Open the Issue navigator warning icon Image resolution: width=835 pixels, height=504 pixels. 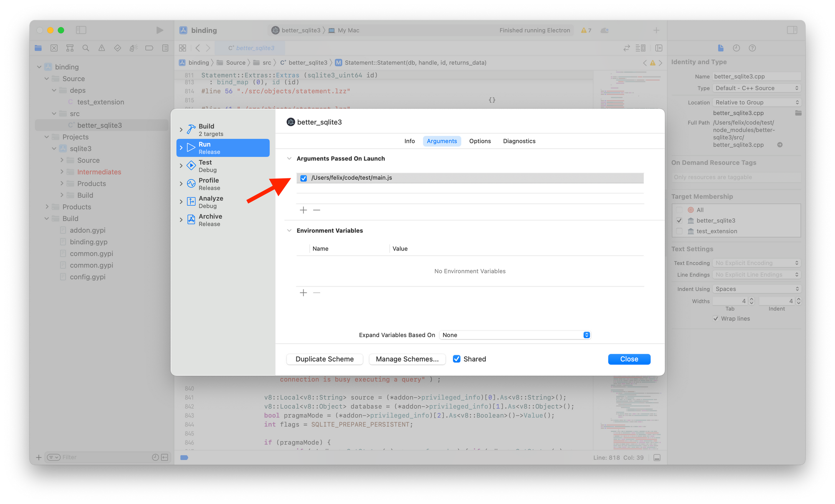[x=101, y=48]
